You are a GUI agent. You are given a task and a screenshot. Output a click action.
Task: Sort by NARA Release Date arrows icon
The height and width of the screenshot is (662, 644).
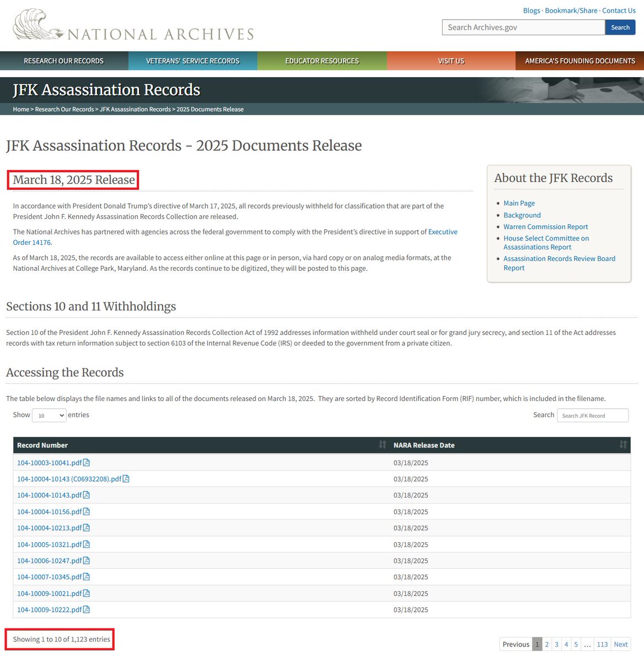click(x=623, y=445)
